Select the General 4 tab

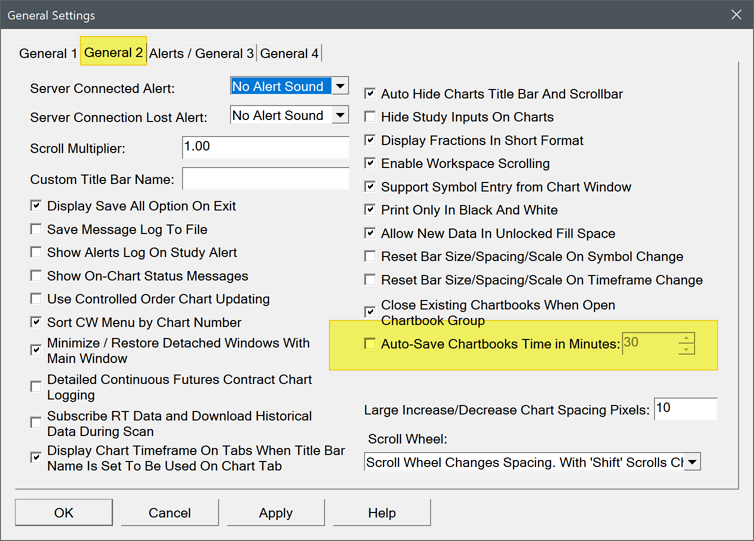coord(290,53)
